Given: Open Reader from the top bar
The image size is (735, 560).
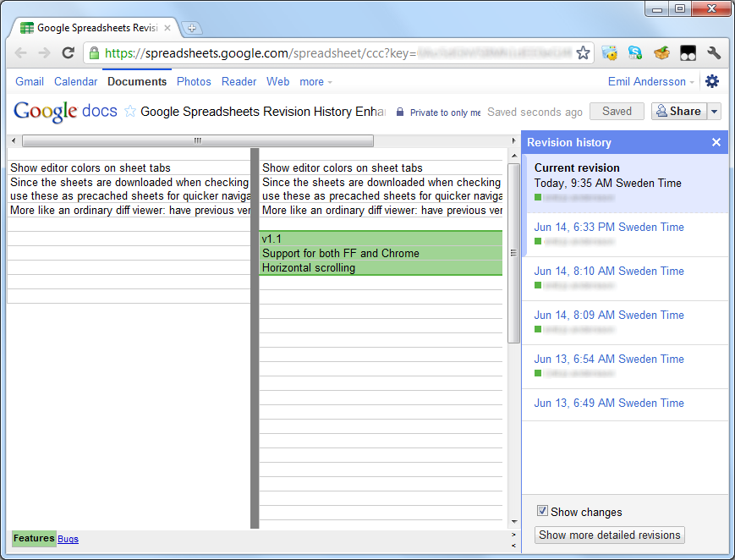Looking at the screenshot, I should tap(239, 81).
